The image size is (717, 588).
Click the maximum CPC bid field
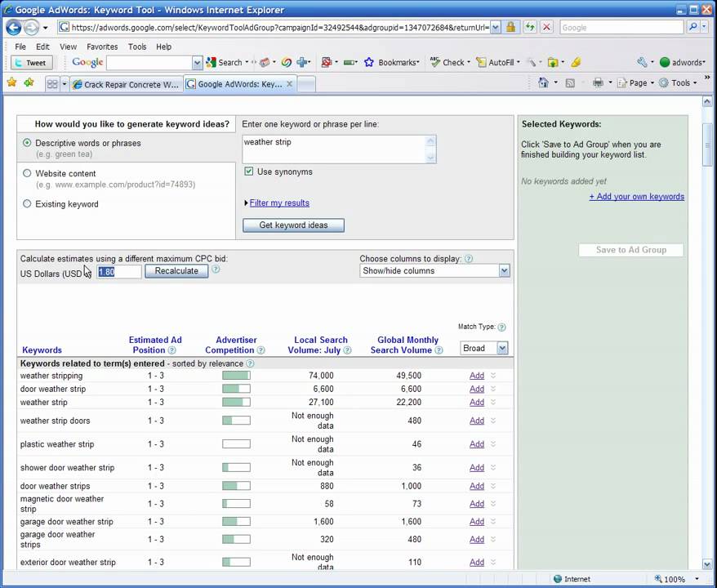[x=119, y=272]
